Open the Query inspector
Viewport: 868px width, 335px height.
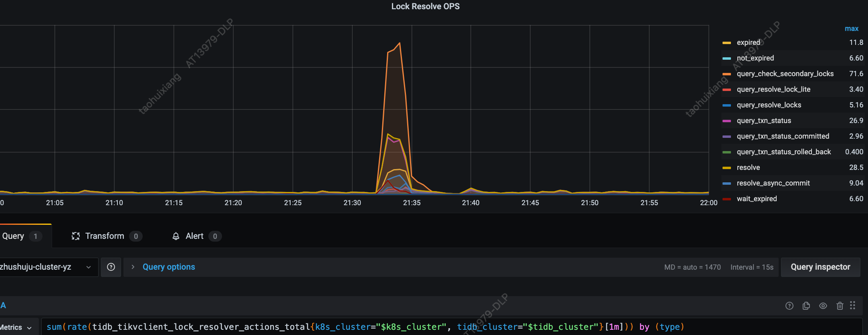(x=820, y=267)
